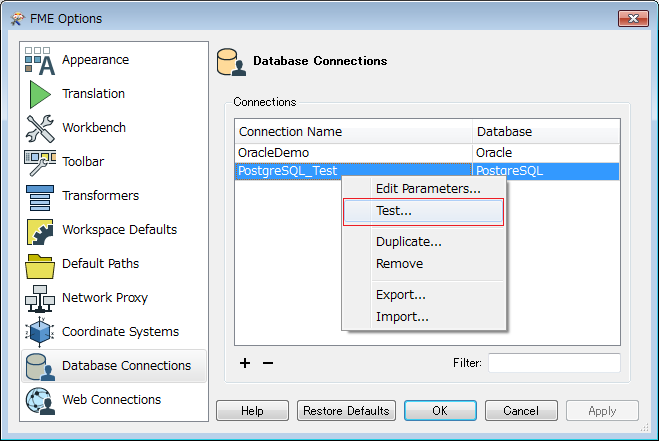Viewport: 659px width, 441px height.
Task: Open the Appearance options label
Action: pos(95,60)
